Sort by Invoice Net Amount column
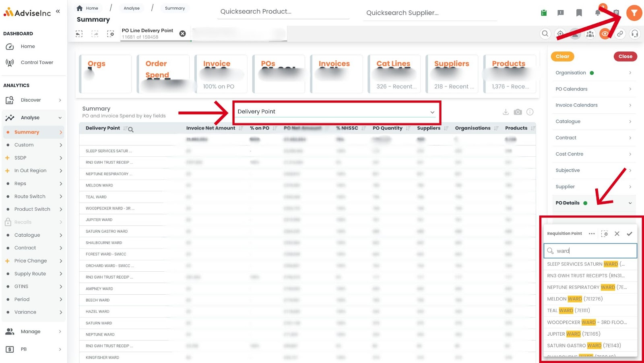 pyautogui.click(x=241, y=128)
